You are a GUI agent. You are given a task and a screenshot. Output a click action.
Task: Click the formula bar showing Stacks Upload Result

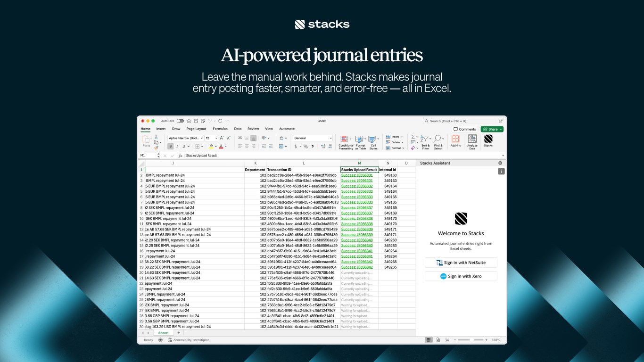pos(342,156)
